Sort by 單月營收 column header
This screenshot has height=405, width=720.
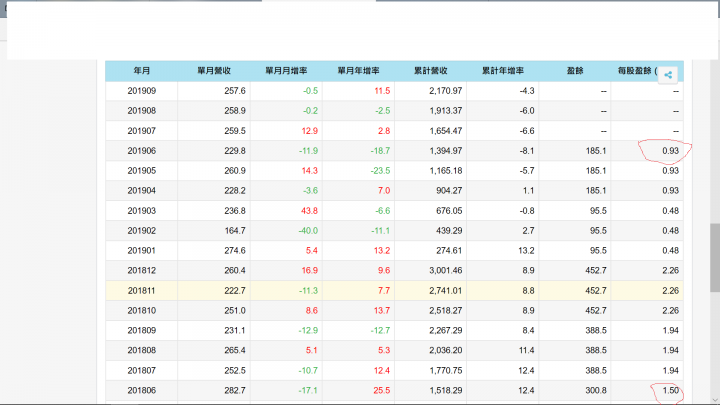pyautogui.click(x=214, y=71)
